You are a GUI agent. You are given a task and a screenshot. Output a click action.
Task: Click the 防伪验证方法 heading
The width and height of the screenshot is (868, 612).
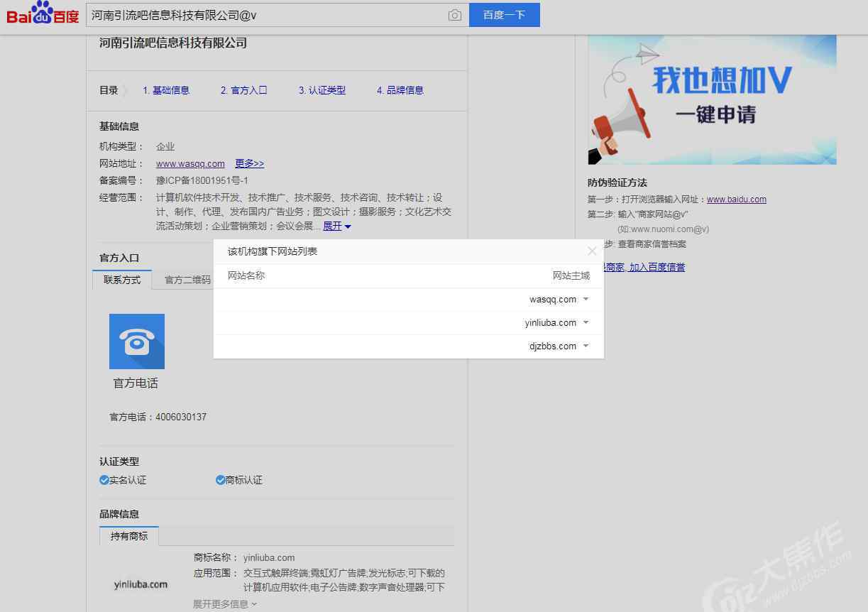[617, 182]
